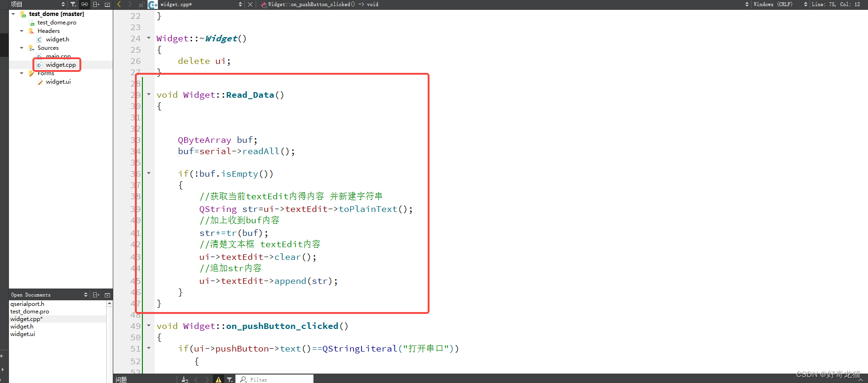
Task: Fold the if(!buf.isEmpty()) block
Action: 149,173
